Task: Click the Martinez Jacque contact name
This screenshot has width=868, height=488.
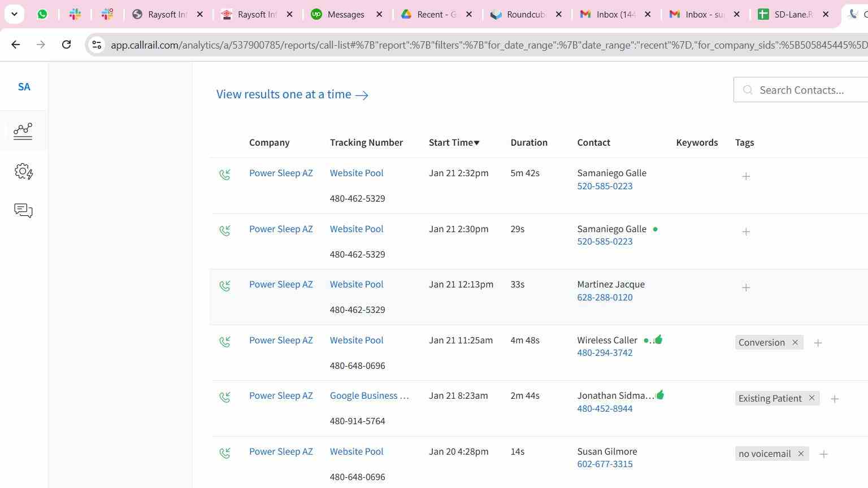Action: 611,284
